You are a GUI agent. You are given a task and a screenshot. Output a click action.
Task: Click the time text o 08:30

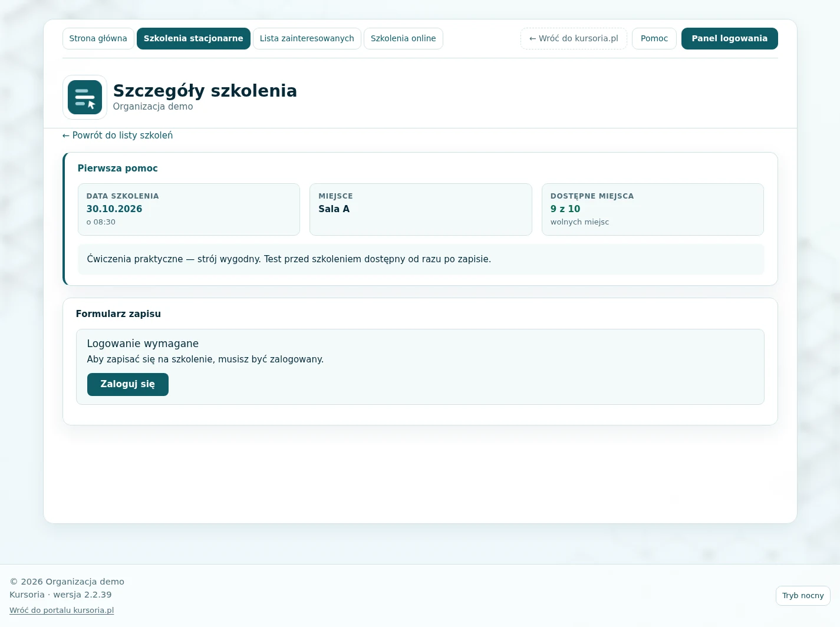pos(101,222)
